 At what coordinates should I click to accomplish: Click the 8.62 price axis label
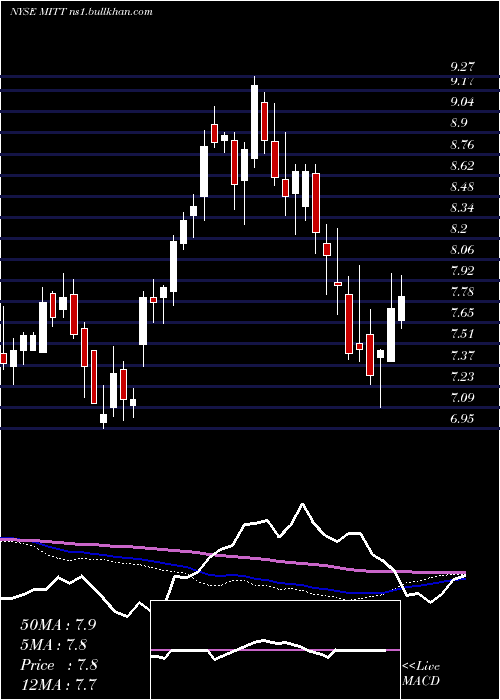tap(462, 166)
